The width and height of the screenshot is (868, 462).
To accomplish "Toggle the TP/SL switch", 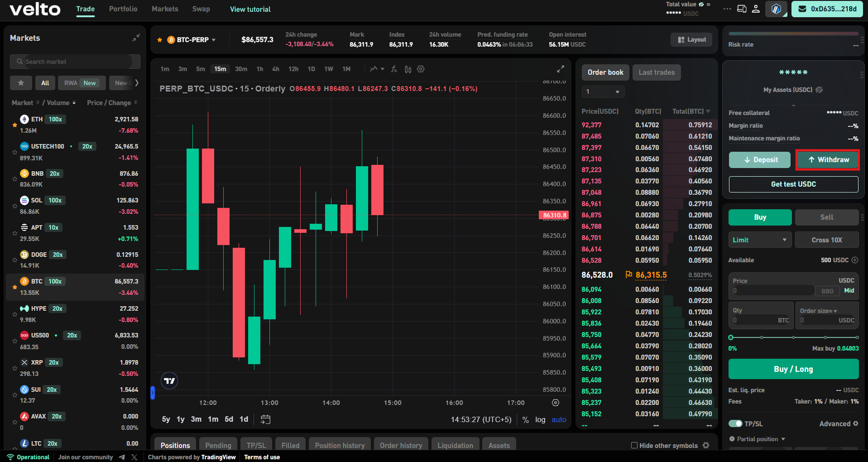I will pyautogui.click(x=735, y=423).
